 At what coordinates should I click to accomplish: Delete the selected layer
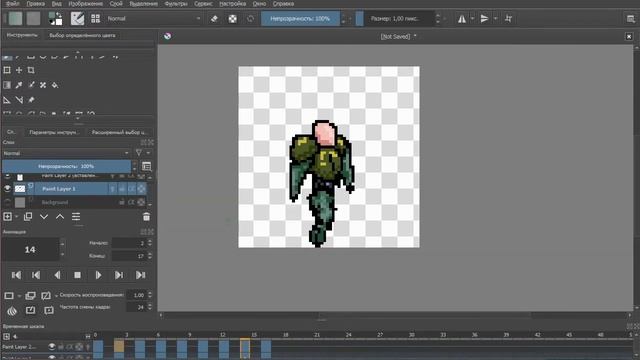pos(146,217)
